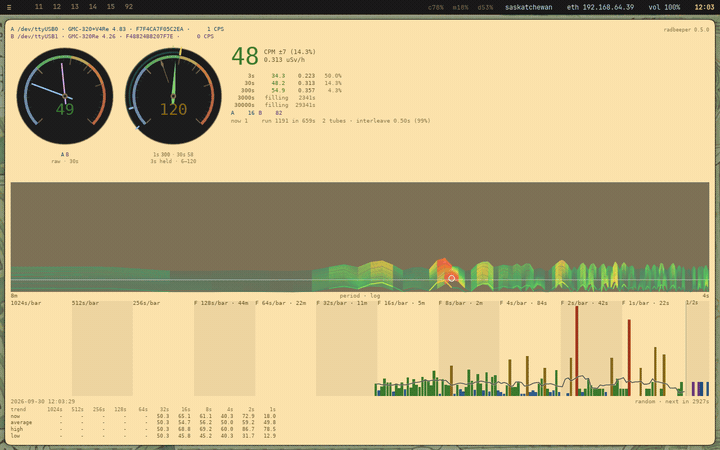This screenshot has width=720, height=450.
Task: Click the timestamp 2026-09-30 12:03:29
Action: (x=43, y=401)
